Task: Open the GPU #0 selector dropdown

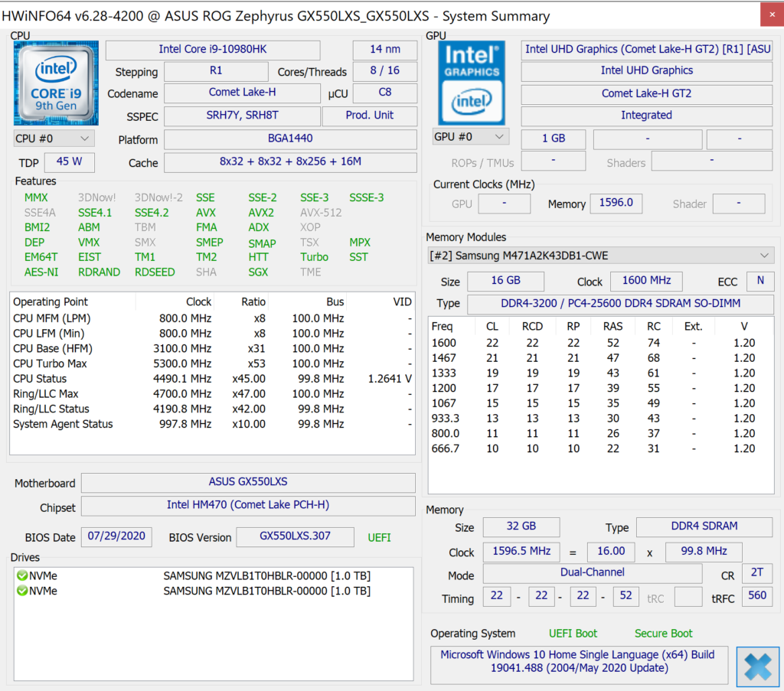Action: point(470,137)
